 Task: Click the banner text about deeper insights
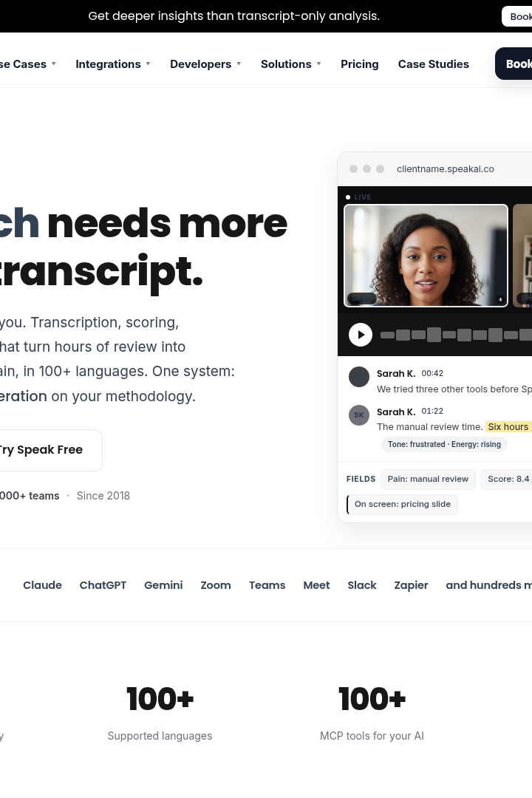pyautogui.click(x=233, y=16)
